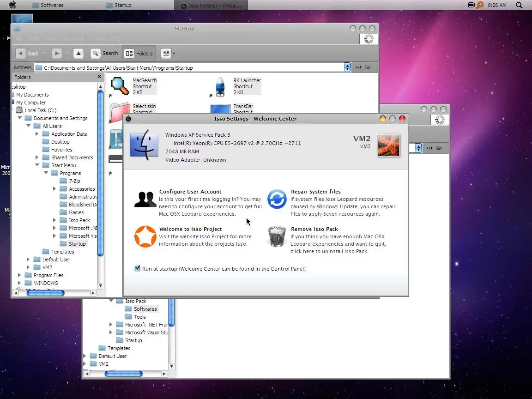The width and height of the screenshot is (532, 399).
Task: Click the Search toolbar button
Action: pos(104,53)
